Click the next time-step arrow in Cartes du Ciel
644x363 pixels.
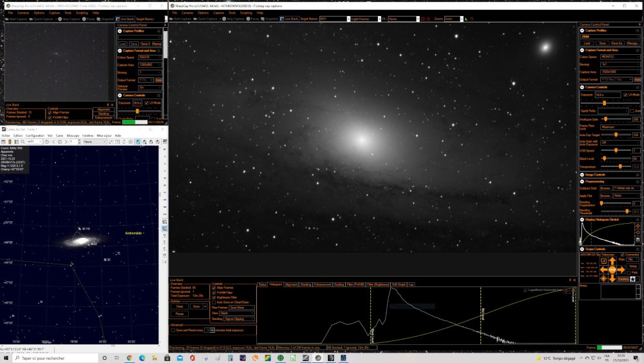pyautogui.click(x=66, y=142)
